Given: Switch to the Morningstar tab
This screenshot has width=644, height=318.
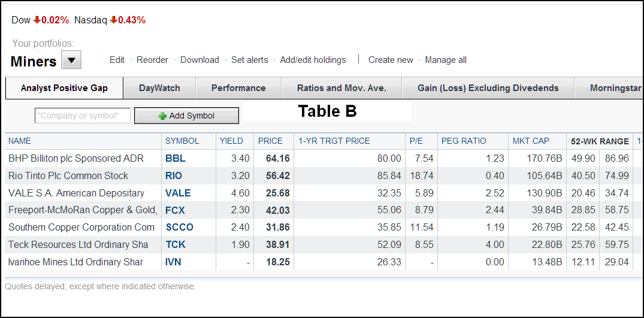Looking at the screenshot, I should (609, 88).
